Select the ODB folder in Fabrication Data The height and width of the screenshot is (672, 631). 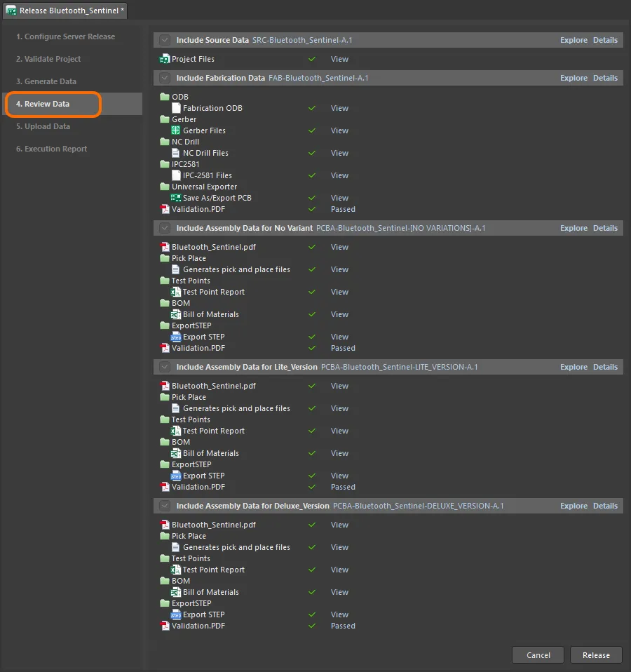(165, 98)
